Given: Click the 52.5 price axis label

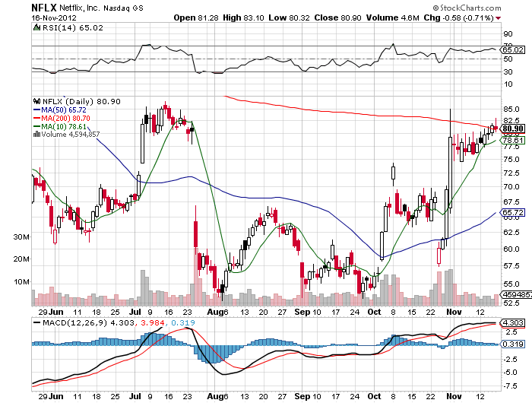Looking at the screenshot, I should [x=511, y=303].
